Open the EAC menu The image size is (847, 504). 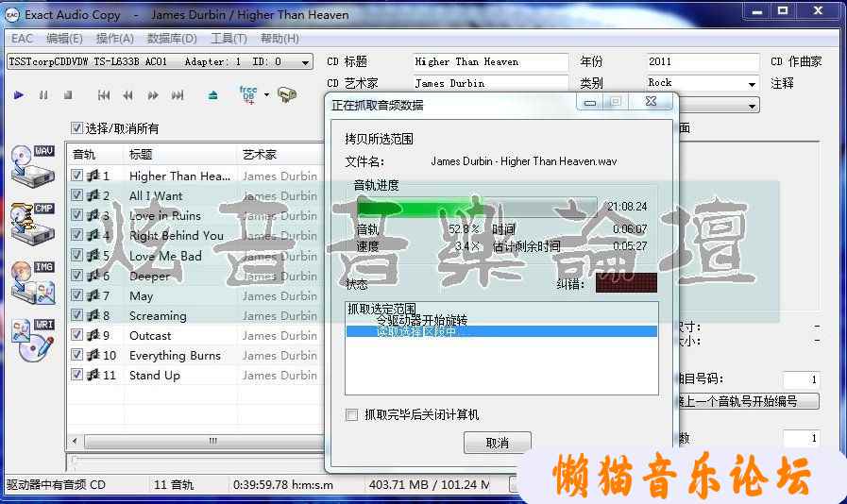22,39
